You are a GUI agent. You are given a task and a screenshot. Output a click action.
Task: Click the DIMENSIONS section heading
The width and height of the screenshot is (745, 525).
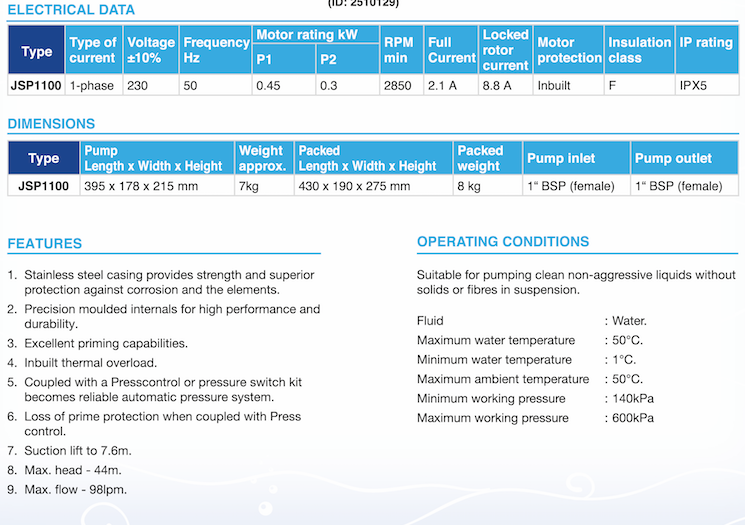(51, 124)
